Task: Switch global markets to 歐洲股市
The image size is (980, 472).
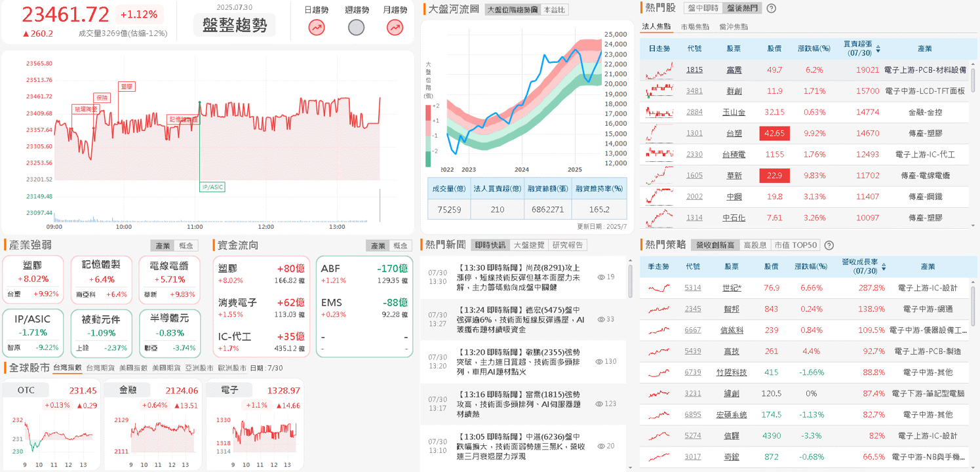Action: [231, 368]
